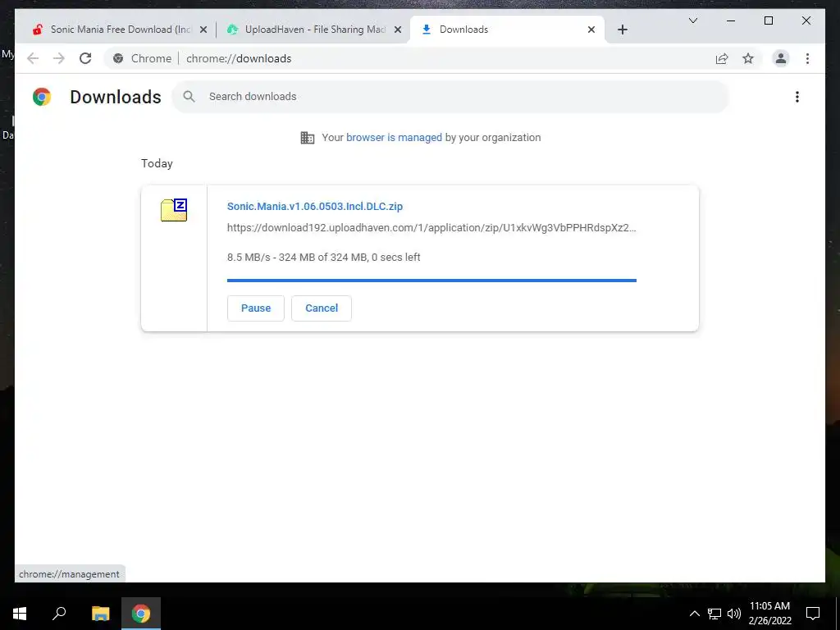Share this page icon

tap(722, 58)
